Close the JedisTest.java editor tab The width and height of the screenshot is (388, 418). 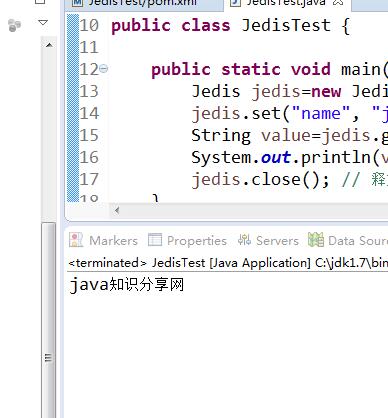[x=338, y=2]
